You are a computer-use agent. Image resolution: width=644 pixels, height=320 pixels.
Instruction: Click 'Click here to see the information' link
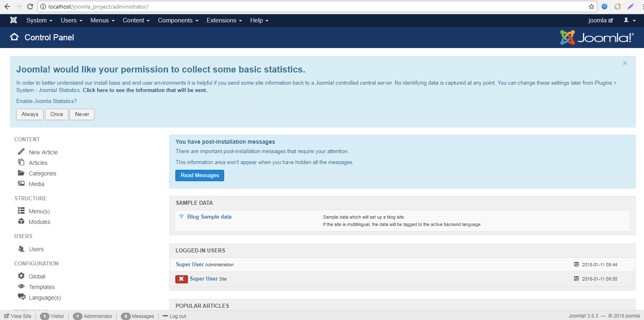(x=145, y=90)
